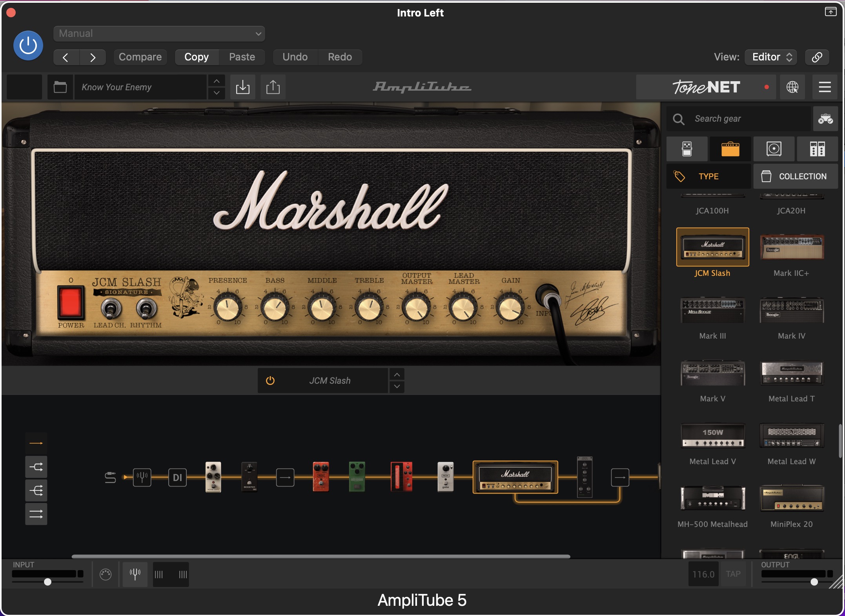The width and height of the screenshot is (845, 616).
Task: Click the save preset download icon
Action: click(243, 87)
